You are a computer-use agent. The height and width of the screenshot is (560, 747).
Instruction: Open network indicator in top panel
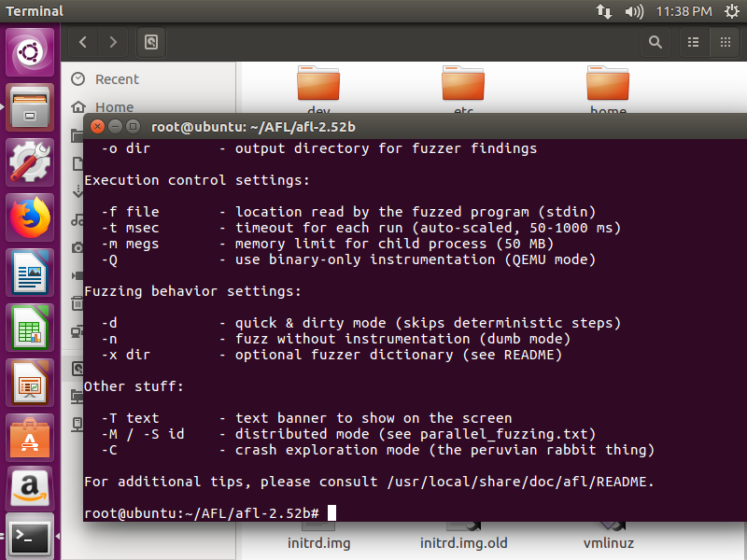604,11
